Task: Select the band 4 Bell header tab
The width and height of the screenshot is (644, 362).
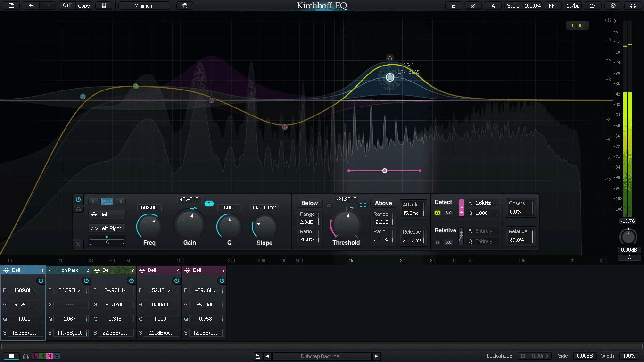Action: [158, 270]
